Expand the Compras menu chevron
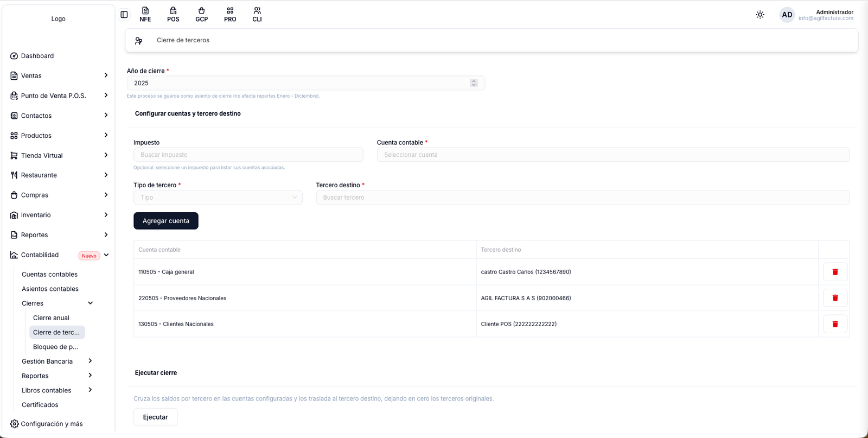 (x=106, y=195)
